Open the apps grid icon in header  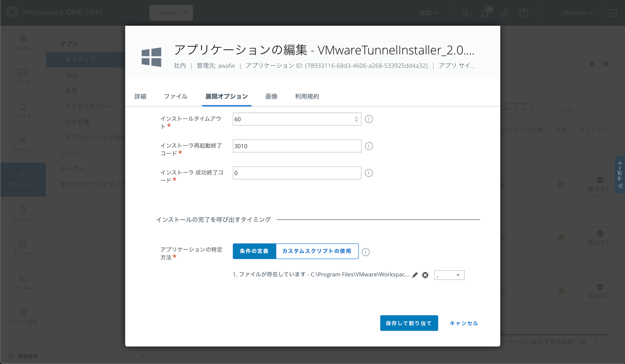[x=612, y=13]
